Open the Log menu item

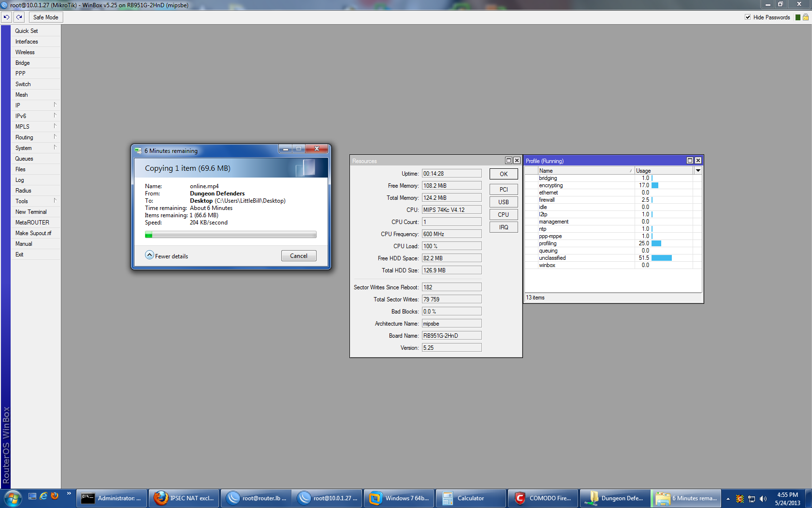tap(36, 180)
